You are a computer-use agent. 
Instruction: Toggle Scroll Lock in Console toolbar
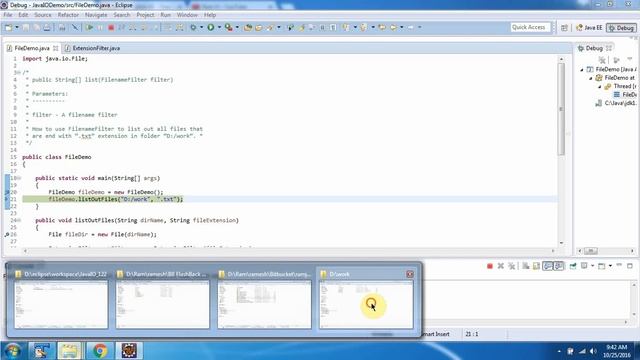pyautogui.click(x=536, y=266)
